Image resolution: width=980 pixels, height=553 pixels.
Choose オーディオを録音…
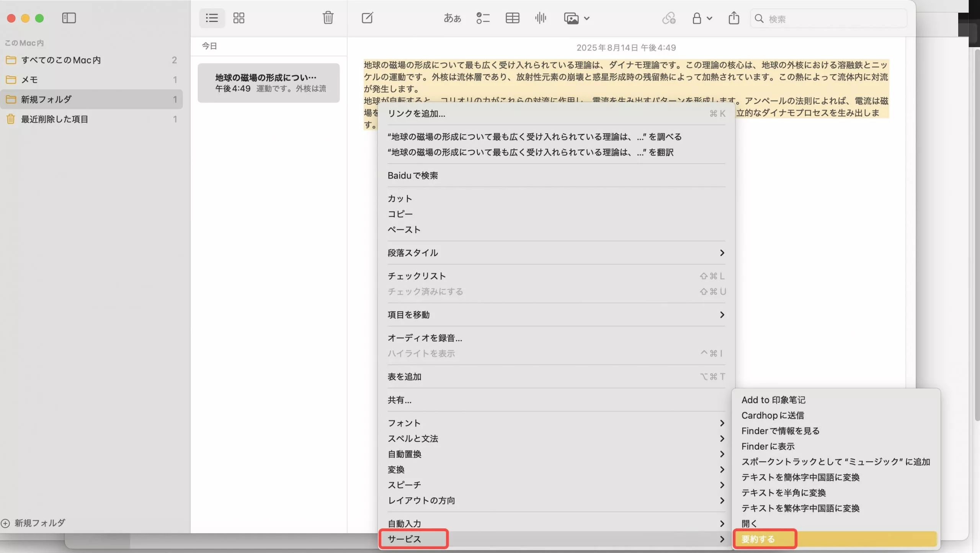click(x=556, y=338)
